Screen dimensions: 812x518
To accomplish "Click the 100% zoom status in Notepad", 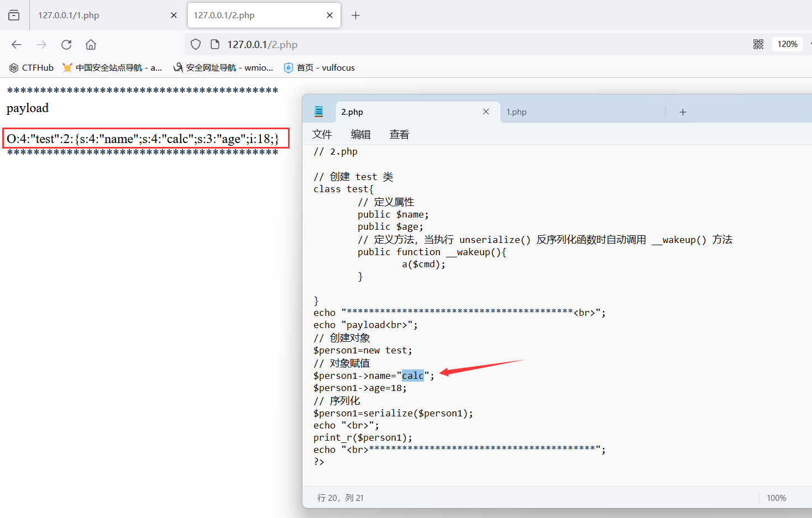I will click(777, 498).
